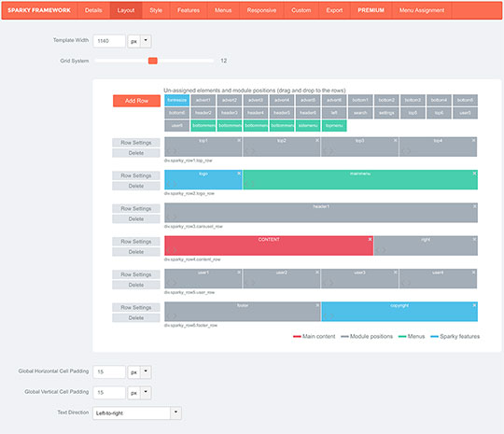Select the unassigned advert1 module

203,100
